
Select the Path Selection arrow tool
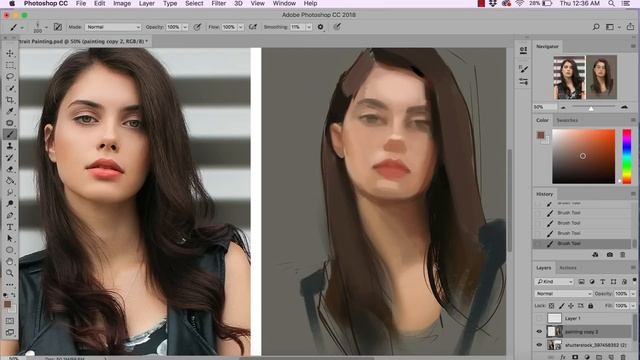point(10,238)
